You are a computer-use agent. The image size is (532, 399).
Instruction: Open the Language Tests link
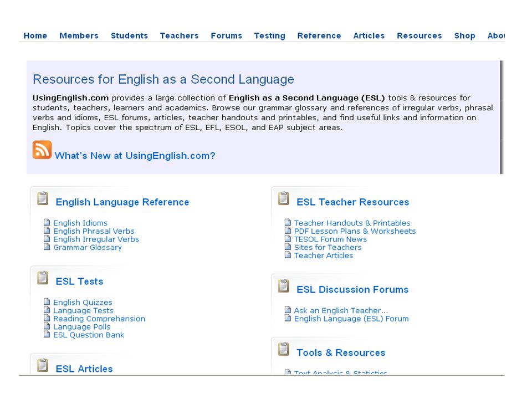84,310
